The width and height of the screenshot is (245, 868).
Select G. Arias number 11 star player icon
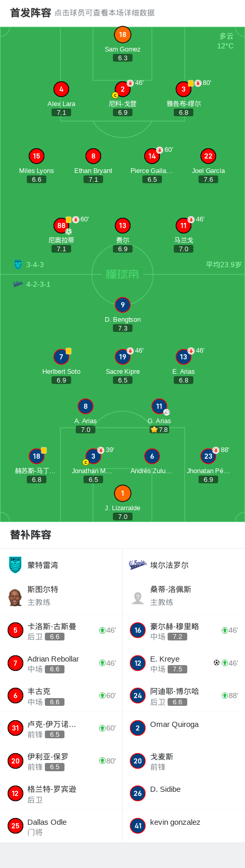tap(159, 406)
